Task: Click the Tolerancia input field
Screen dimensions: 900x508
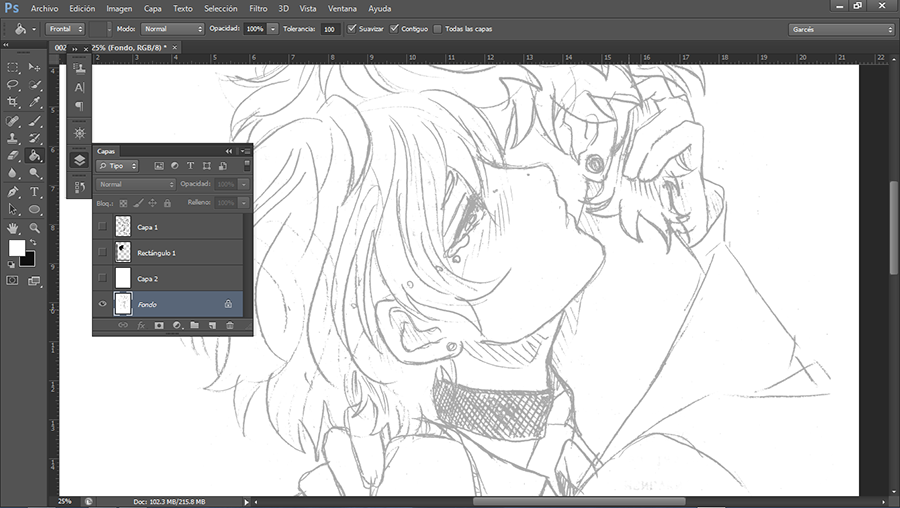Action: coord(331,29)
